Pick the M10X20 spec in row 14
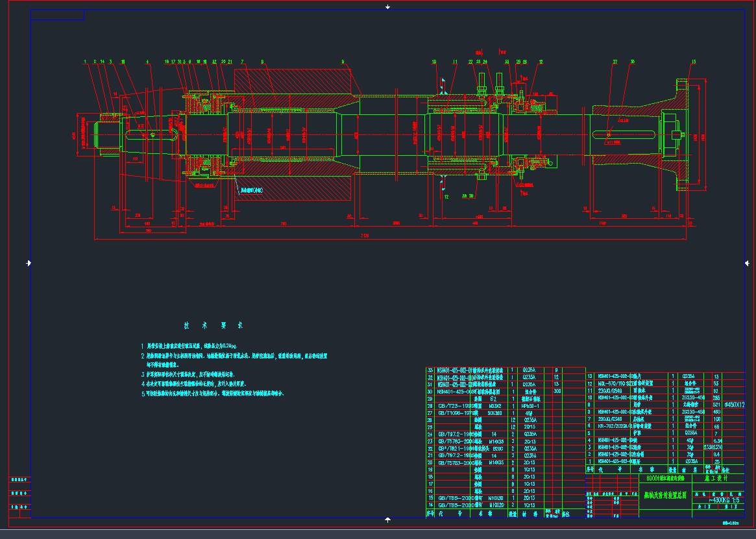Screen dimensions: 756x539 coord(496,505)
